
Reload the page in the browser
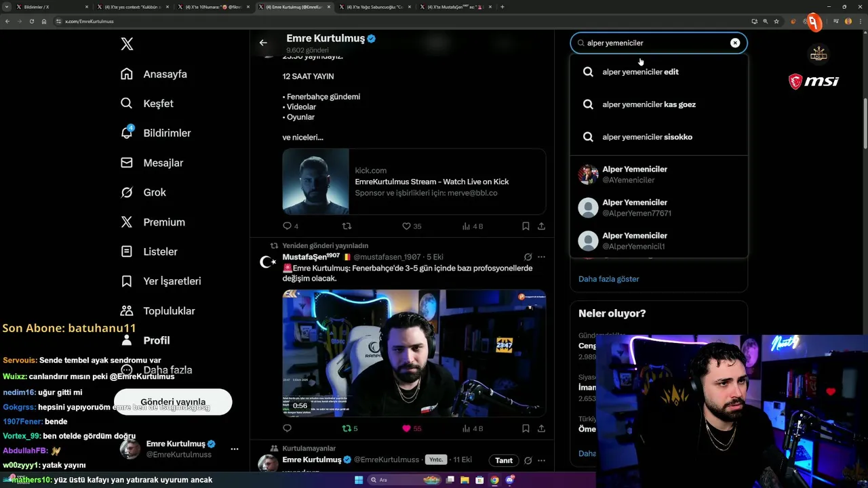[x=31, y=22]
